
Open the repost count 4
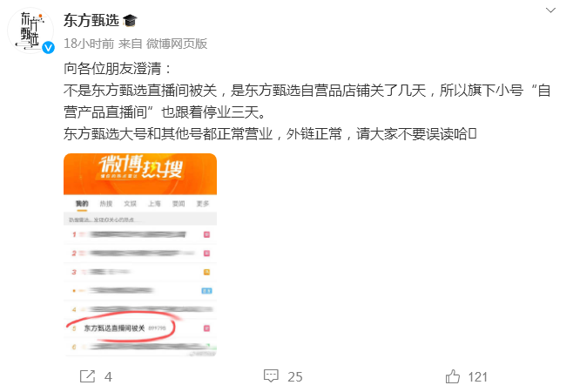point(108,376)
